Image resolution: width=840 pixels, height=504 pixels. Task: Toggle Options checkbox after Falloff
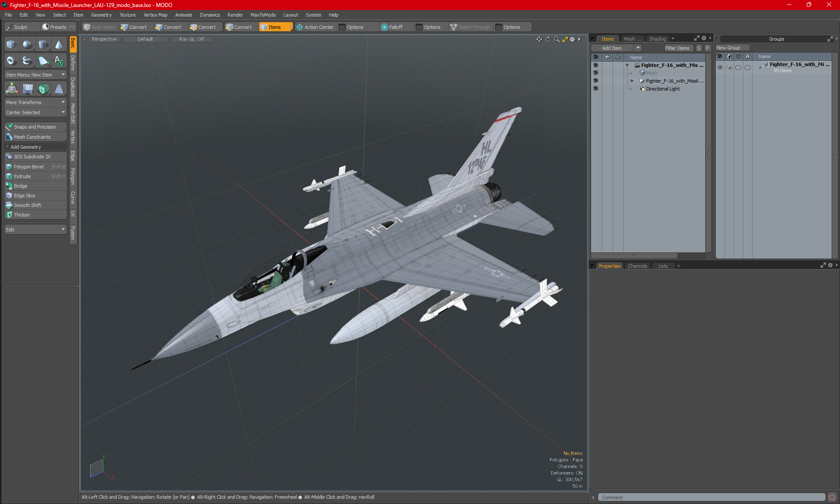419,27
